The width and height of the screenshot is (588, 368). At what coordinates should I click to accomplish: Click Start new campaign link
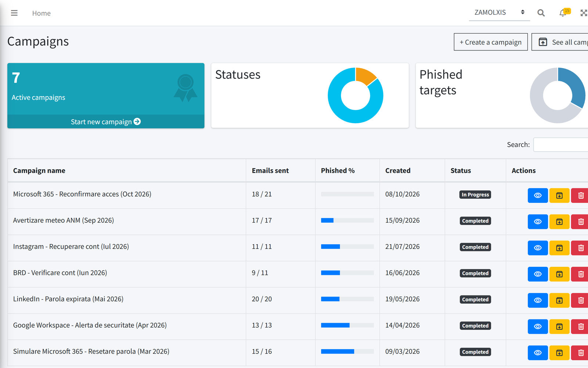point(106,122)
